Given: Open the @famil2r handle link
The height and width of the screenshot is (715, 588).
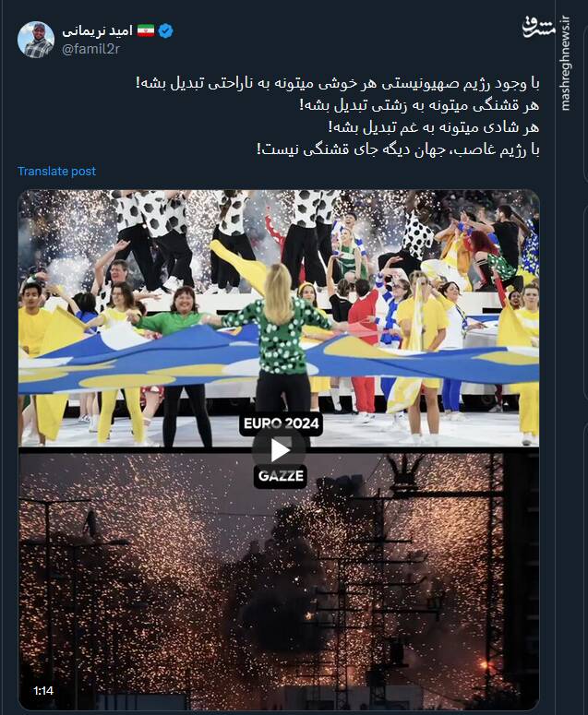Looking at the screenshot, I should [x=90, y=49].
